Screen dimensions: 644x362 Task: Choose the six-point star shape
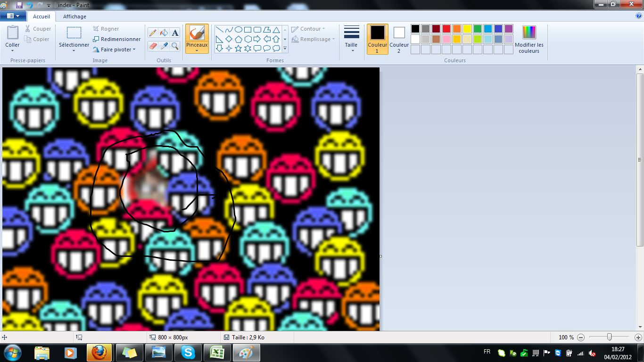[248, 48]
